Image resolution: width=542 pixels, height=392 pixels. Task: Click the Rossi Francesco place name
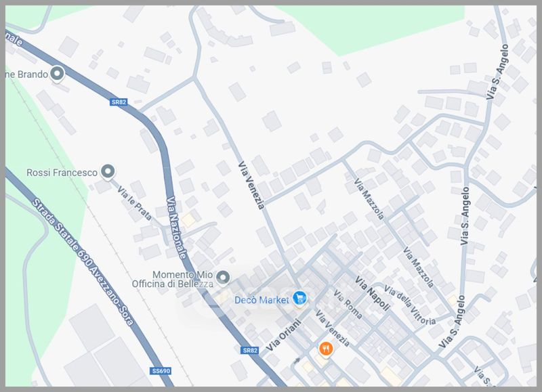click(62, 173)
